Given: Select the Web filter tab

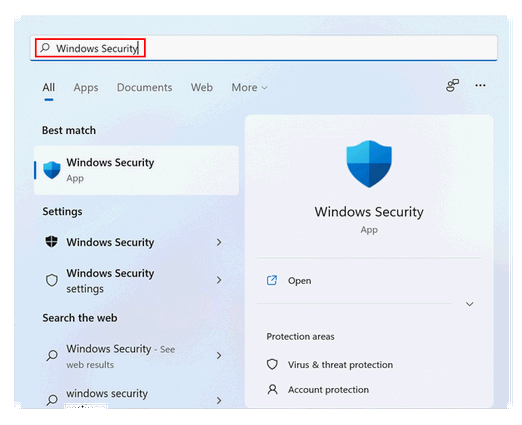Looking at the screenshot, I should pyautogui.click(x=202, y=87).
